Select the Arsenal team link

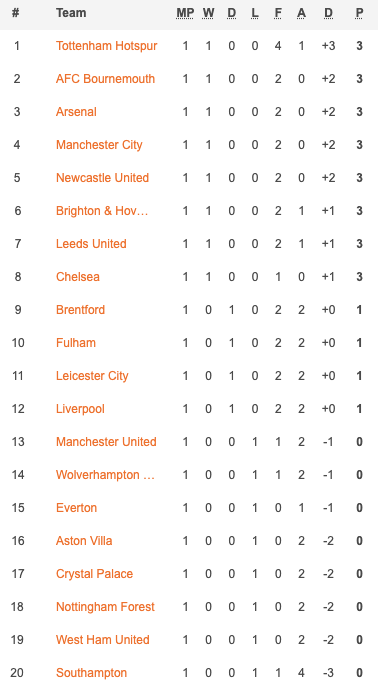point(76,112)
